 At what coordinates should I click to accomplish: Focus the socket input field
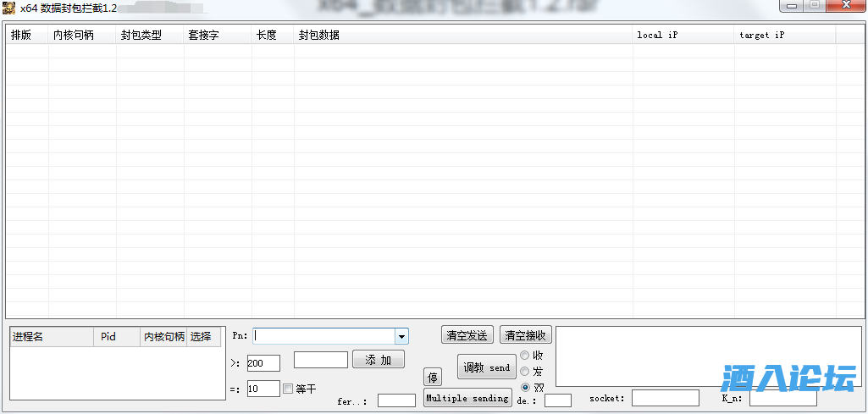click(665, 398)
